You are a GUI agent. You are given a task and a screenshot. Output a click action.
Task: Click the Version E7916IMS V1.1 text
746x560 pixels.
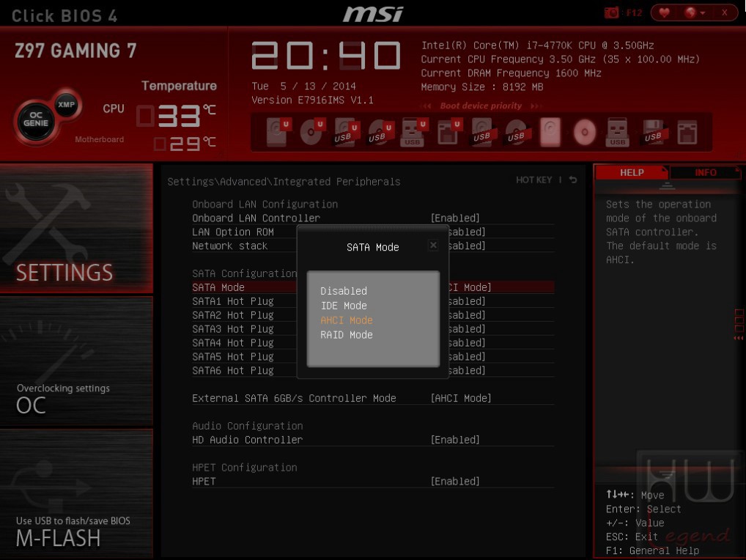tap(312, 100)
